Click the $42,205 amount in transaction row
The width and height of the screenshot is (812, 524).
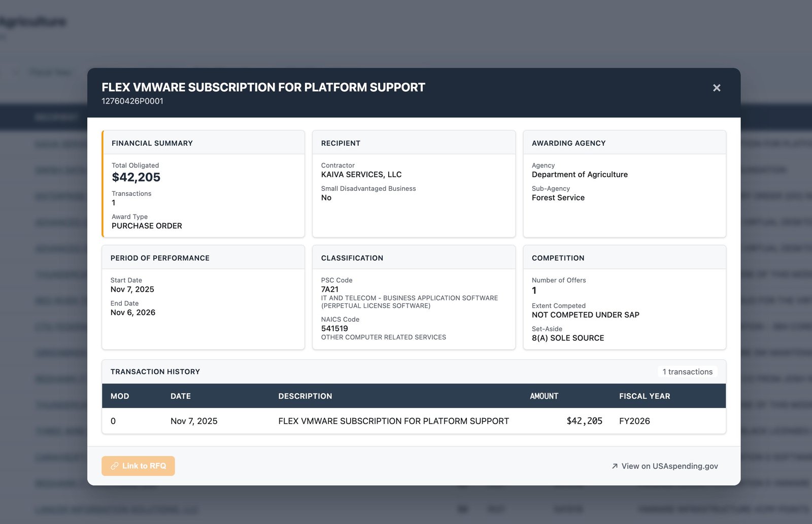[x=584, y=421]
